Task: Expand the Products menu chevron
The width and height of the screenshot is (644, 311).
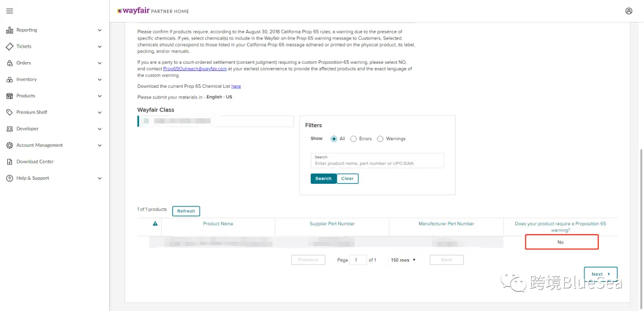Action: (100, 96)
